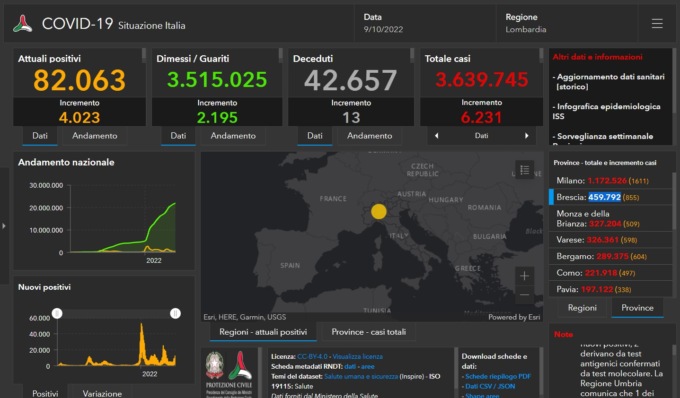Click the Attuali positivi increment 4.023
The image size is (680, 398).
coord(79,117)
